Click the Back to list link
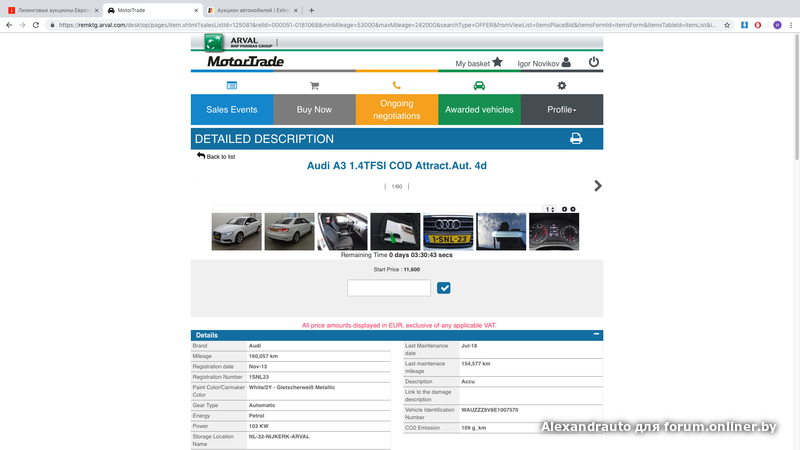The height and width of the screenshot is (450, 800). click(x=220, y=157)
